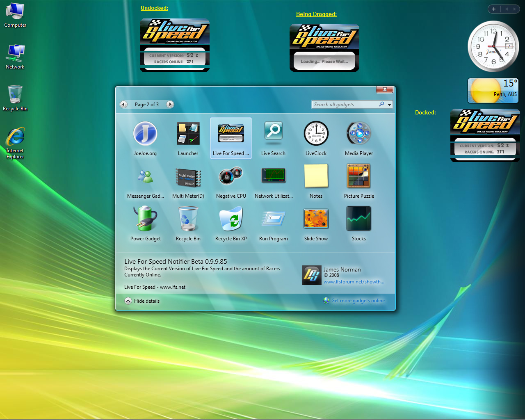
Task: Open Computer desktop icon
Action: coord(15,15)
